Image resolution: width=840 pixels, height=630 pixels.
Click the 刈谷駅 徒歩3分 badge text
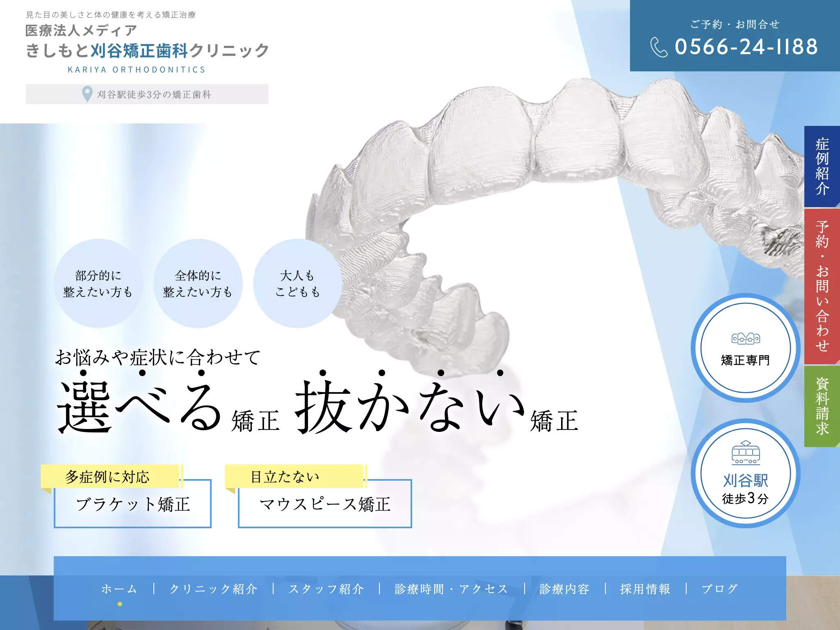coord(746,489)
